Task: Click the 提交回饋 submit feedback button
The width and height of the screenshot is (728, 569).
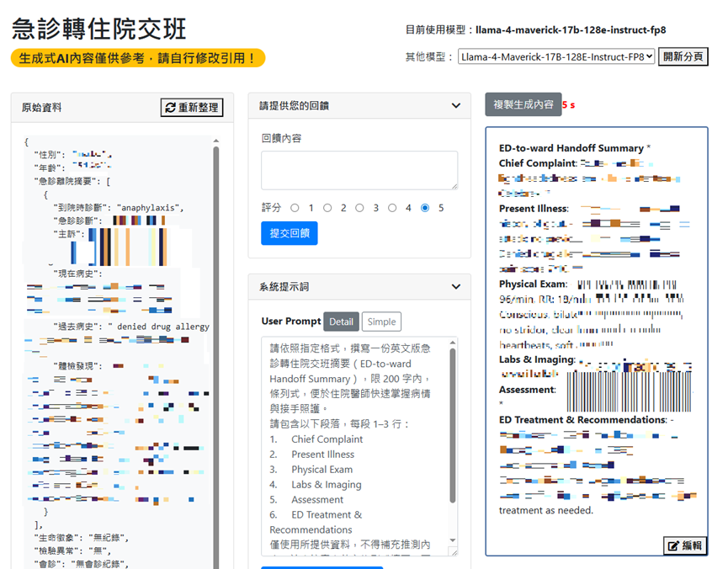Action: [289, 234]
